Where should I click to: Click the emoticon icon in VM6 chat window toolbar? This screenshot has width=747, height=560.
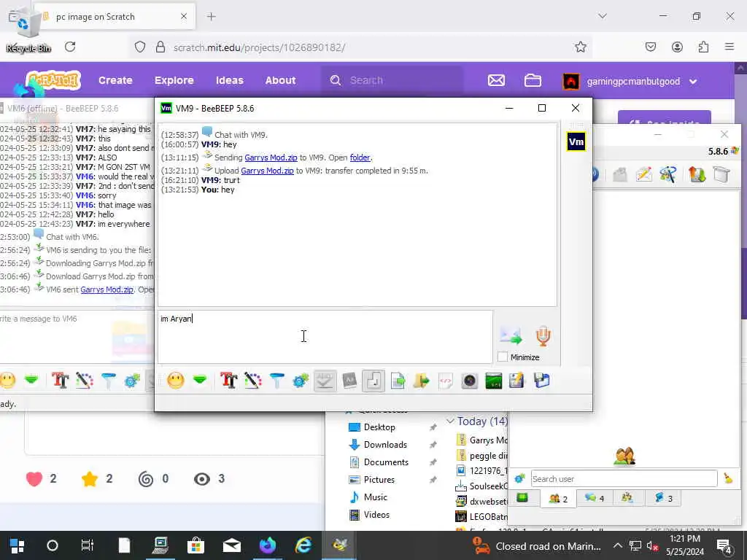[x=7, y=381]
